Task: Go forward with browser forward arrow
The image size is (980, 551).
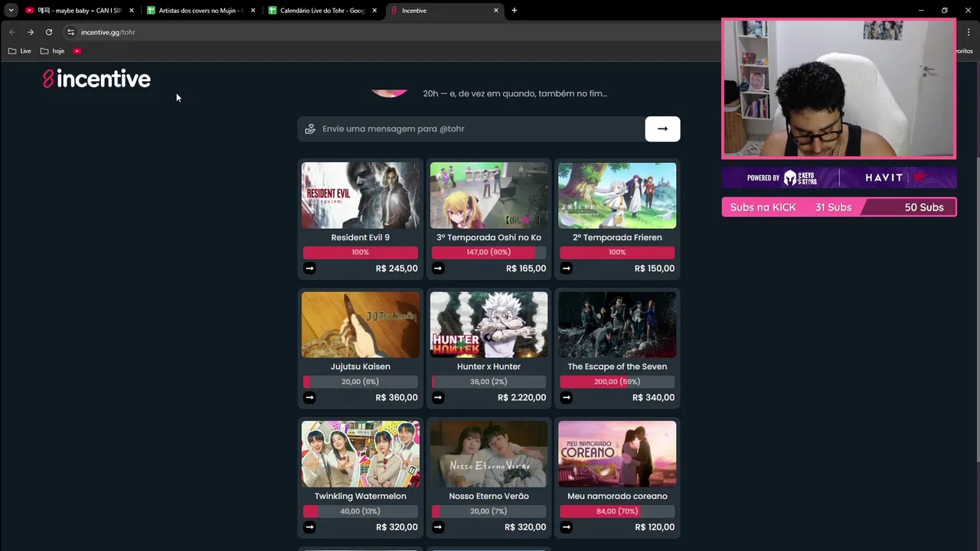Action: pos(30,32)
